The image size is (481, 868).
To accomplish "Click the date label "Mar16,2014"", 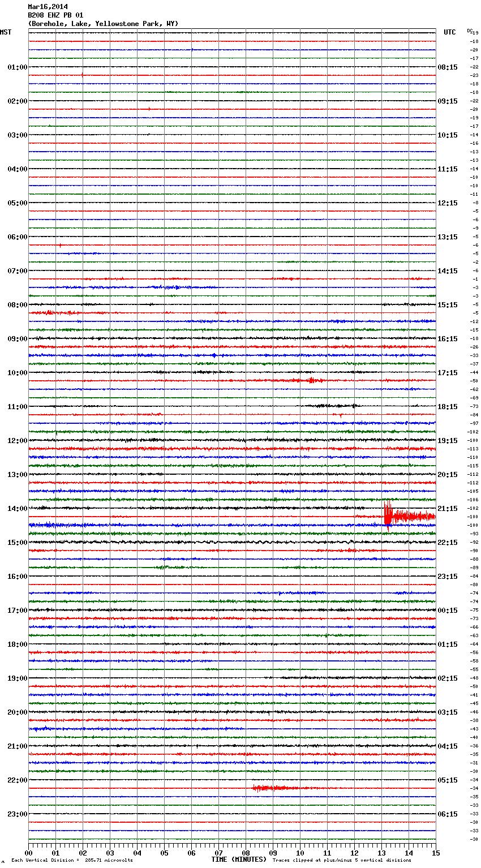I will tap(48, 7).
